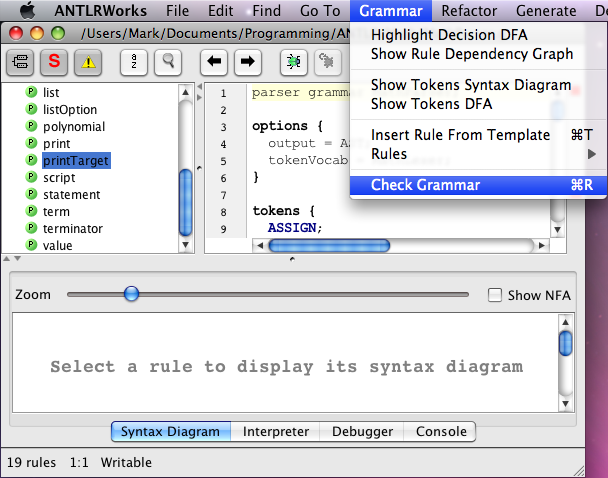Image resolution: width=608 pixels, height=478 pixels.
Task: Click the rule list vertical scrollbar thumb
Action: coord(186,202)
